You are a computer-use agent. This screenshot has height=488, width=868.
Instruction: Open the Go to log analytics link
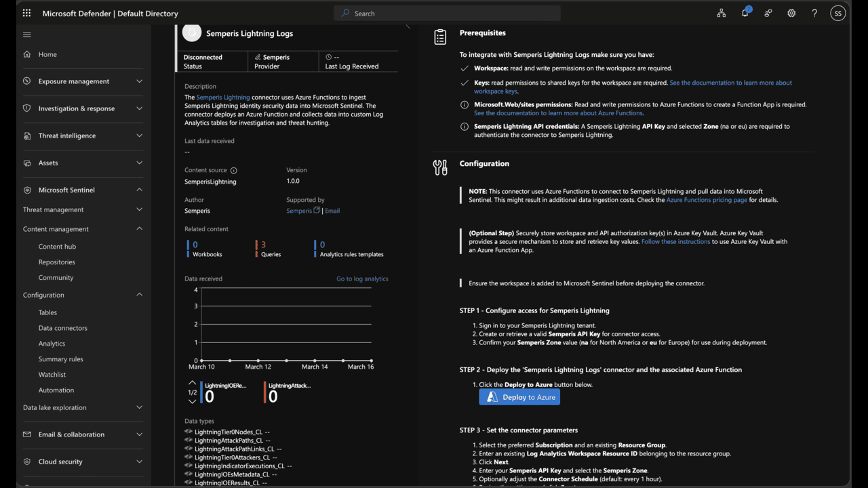click(x=362, y=279)
